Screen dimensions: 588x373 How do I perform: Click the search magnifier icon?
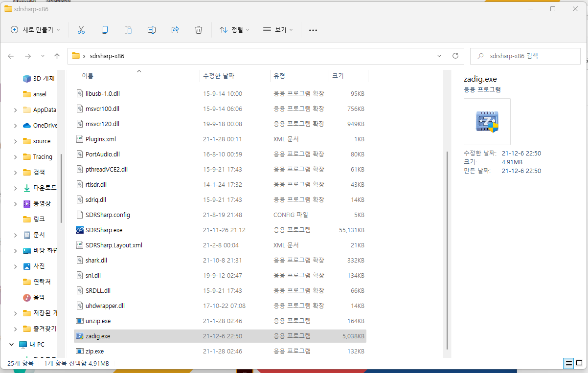481,56
